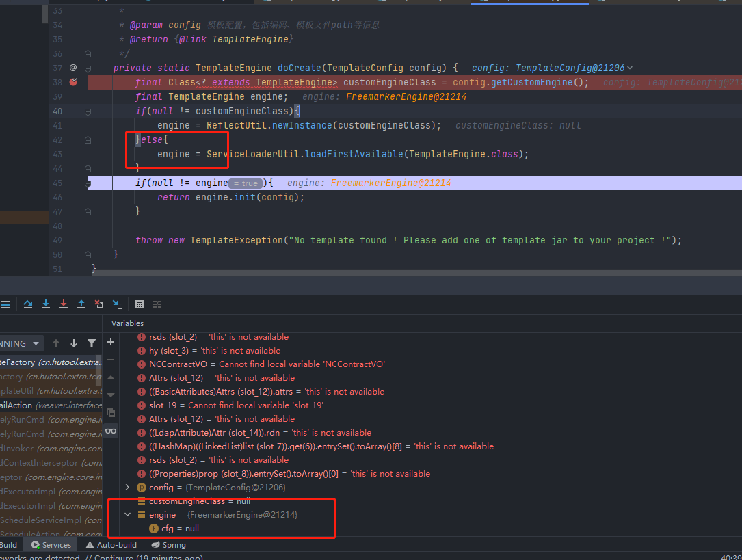Viewport: 742px width, 560px height.
Task: Click the left panel scrollbar thumb near line 33
Action: [45, 14]
